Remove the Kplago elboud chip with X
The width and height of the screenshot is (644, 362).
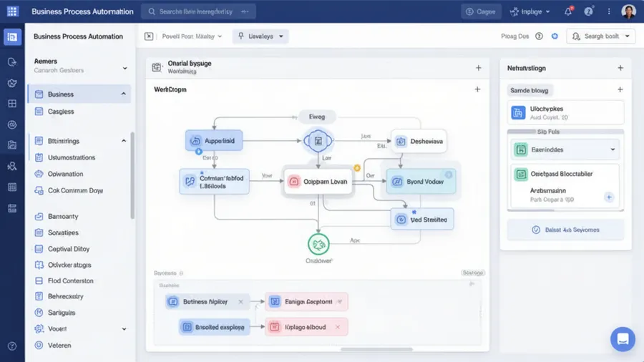tap(338, 327)
